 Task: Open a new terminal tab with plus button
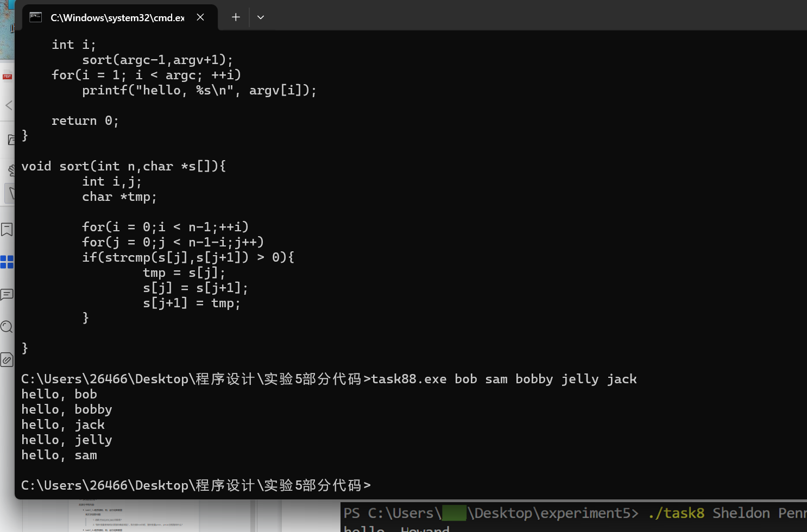tap(236, 17)
